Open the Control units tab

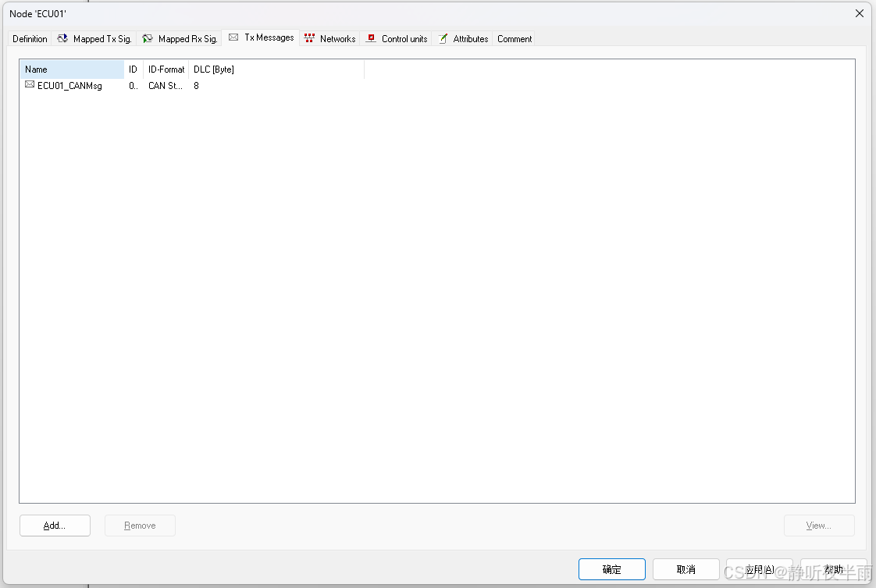pyautogui.click(x=396, y=38)
